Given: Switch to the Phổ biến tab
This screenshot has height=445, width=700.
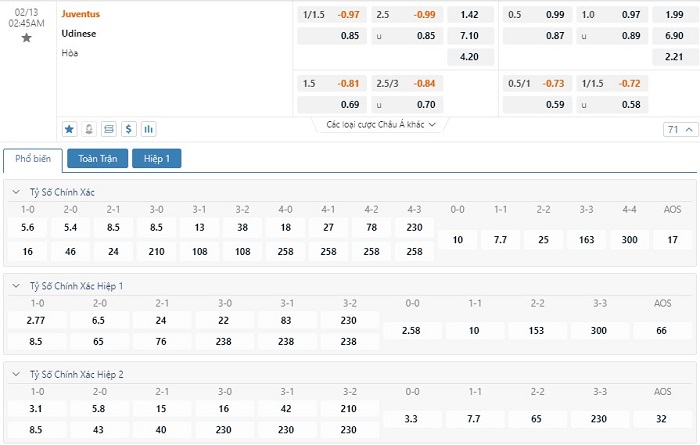Looking at the screenshot, I should (x=33, y=158).
